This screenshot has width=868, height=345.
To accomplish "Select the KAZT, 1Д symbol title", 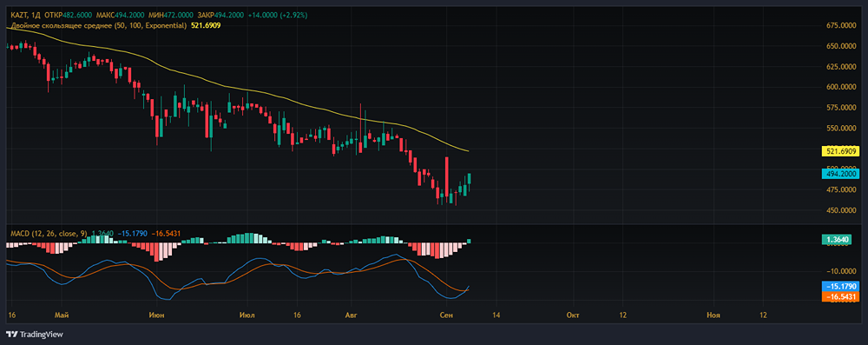I will coord(25,15).
